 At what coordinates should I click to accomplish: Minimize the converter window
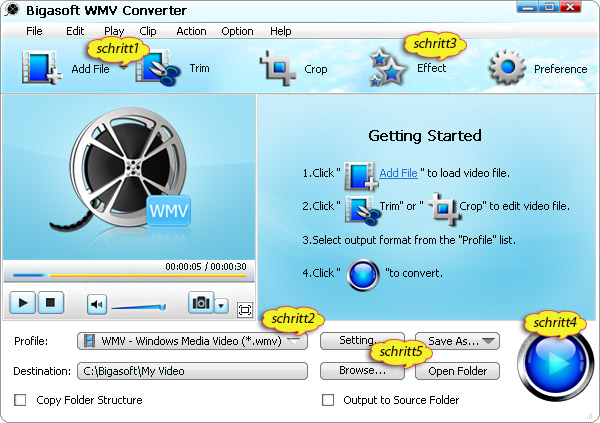pos(527,7)
